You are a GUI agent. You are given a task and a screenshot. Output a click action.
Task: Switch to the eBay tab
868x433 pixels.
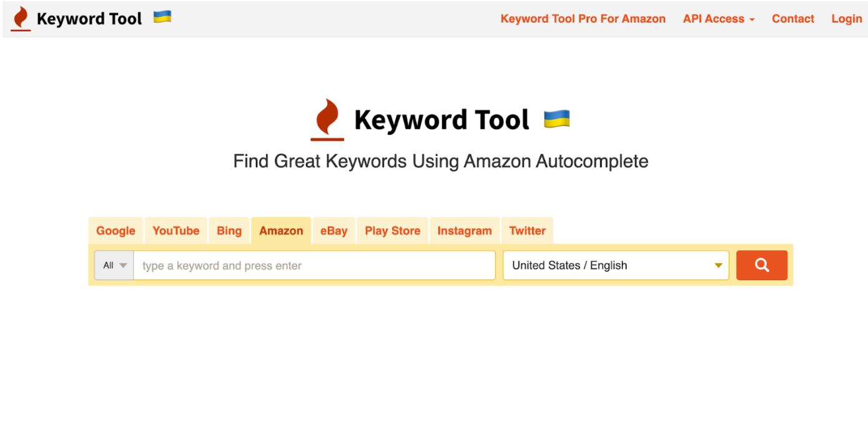[x=334, y=230]
